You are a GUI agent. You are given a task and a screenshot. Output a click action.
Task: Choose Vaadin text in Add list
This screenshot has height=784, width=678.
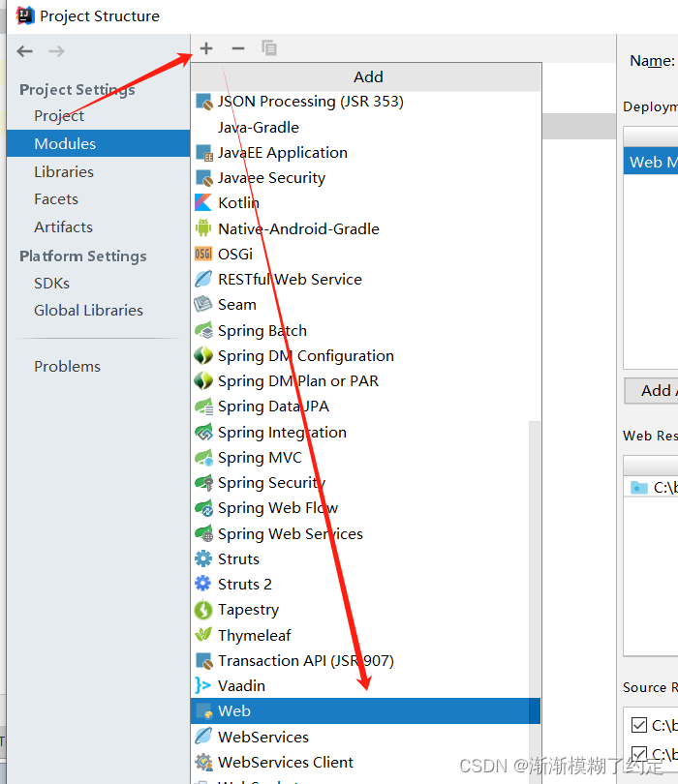tap(241, 686)
